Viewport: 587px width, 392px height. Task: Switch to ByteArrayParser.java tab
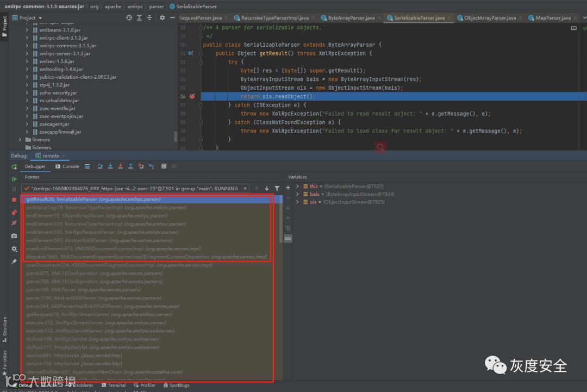[351, 17]
